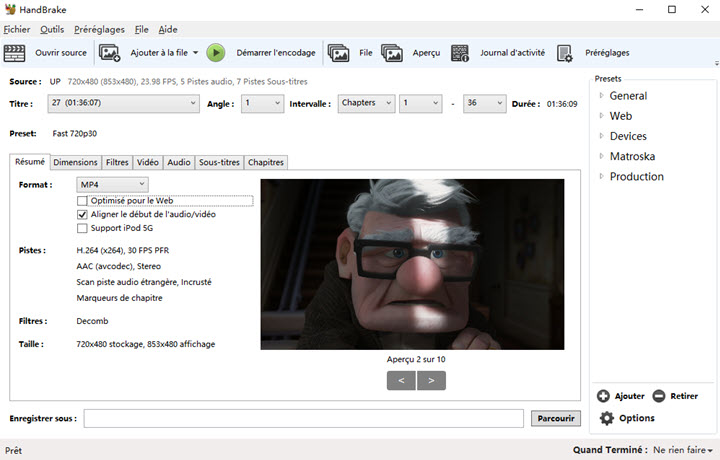The image size is (720, 460).
Task: Open the start chapter dropdown showing 1
Action: click(x=421, y=103)
